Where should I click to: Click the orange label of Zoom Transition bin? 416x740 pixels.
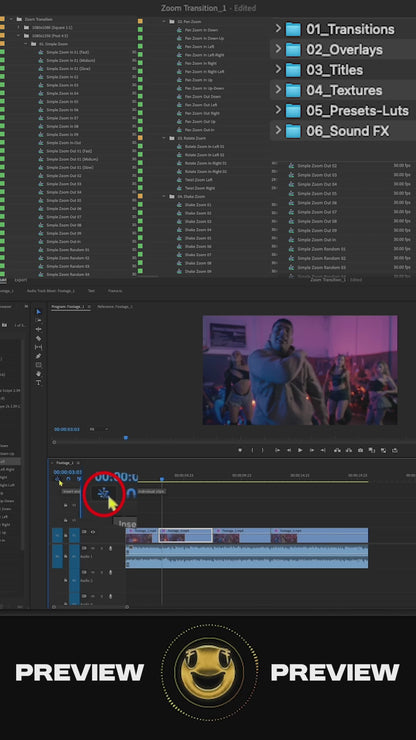2,19
